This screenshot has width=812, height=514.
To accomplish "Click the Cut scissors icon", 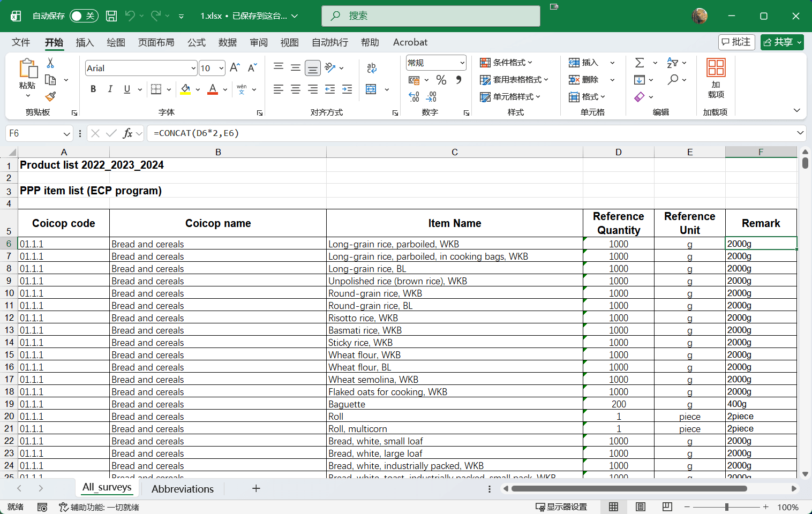I will coord(50,63).
